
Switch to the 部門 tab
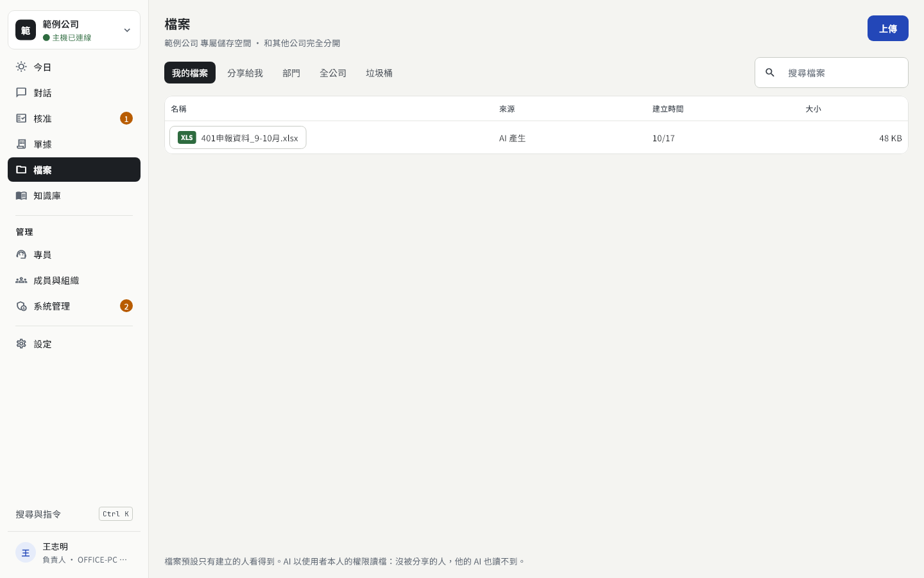291,73
